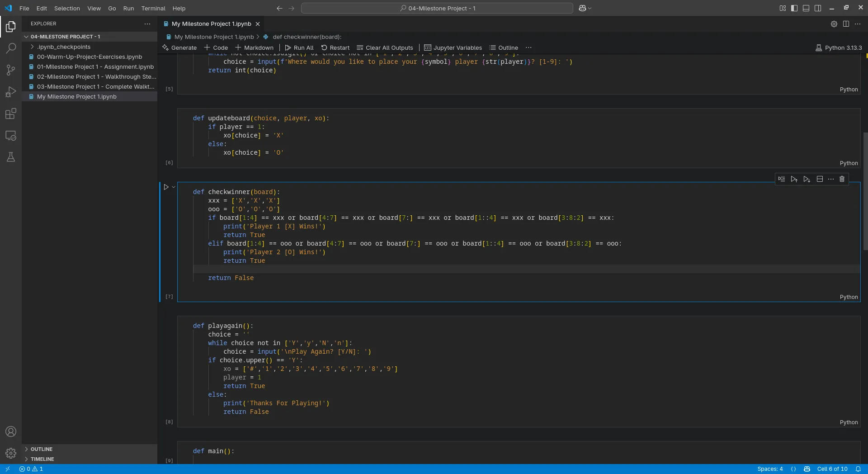Open the Manage gear in activity bar

click(x=11, y=453)
